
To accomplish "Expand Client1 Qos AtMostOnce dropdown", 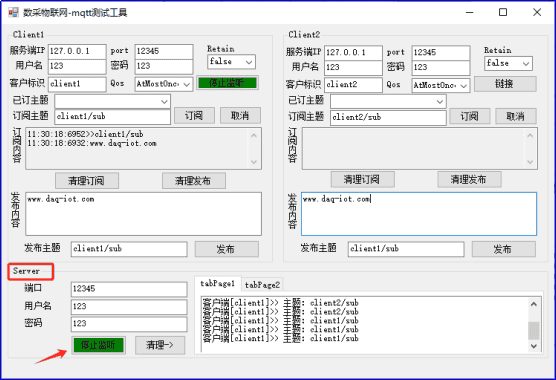I will tap(164, 84).
